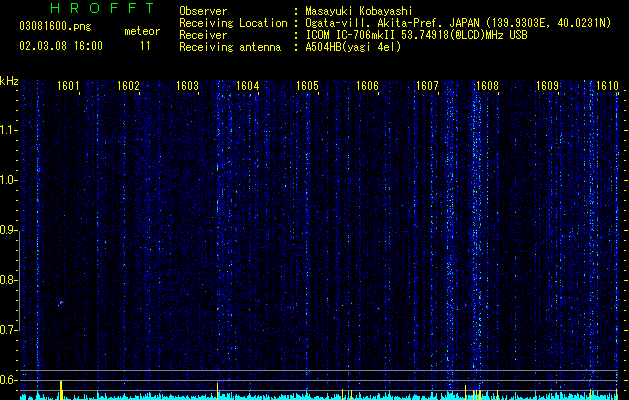Click the meteor label
The image size is (629, 400).
point(142,31)
